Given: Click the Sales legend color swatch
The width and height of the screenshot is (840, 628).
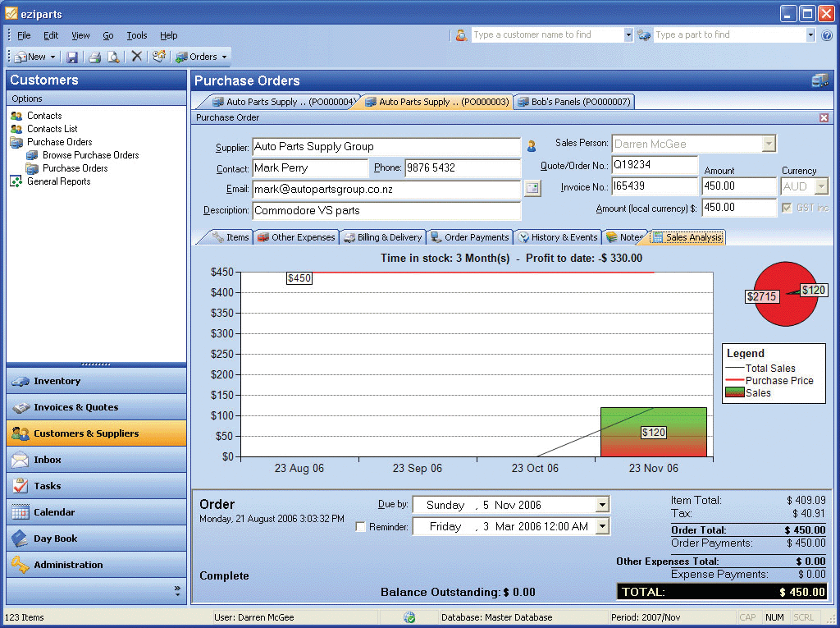Looking at the screenshot, I should tap(734, 392).
